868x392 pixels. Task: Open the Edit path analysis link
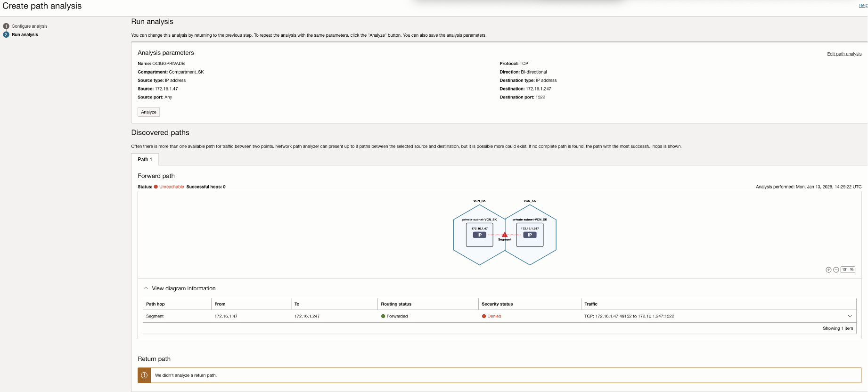coord(844,54)
